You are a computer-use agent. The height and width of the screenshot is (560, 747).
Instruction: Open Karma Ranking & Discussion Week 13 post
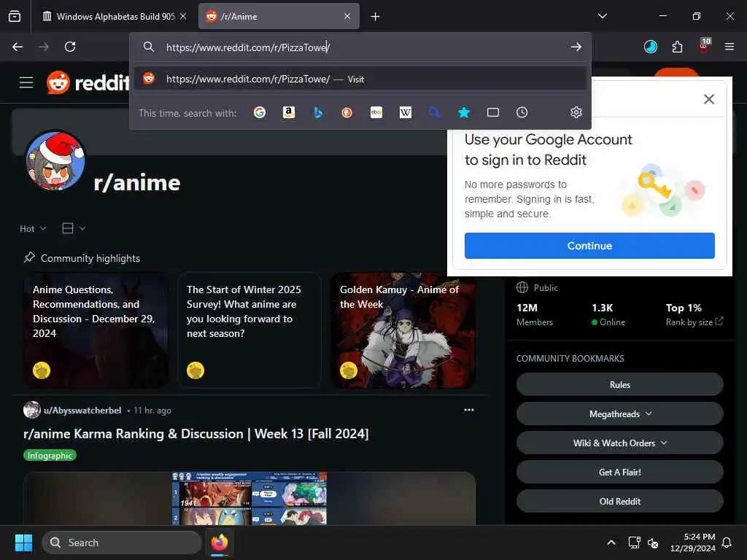point(196,434)
